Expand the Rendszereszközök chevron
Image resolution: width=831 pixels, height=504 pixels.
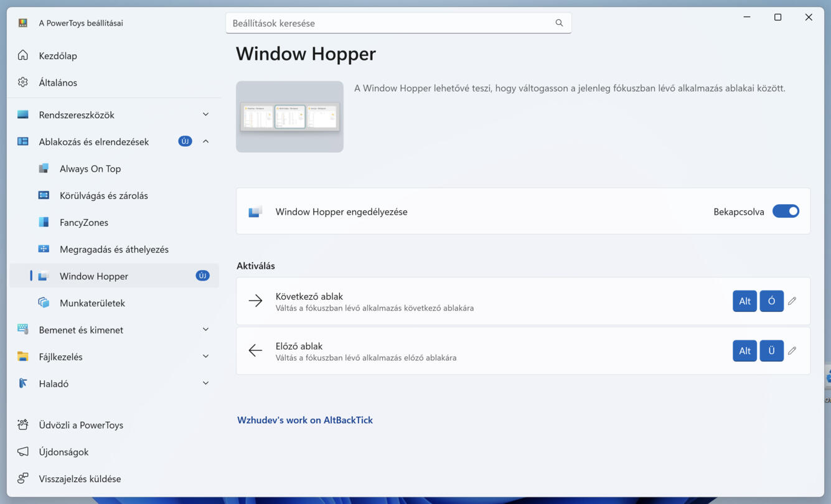(x=205, y=114)
